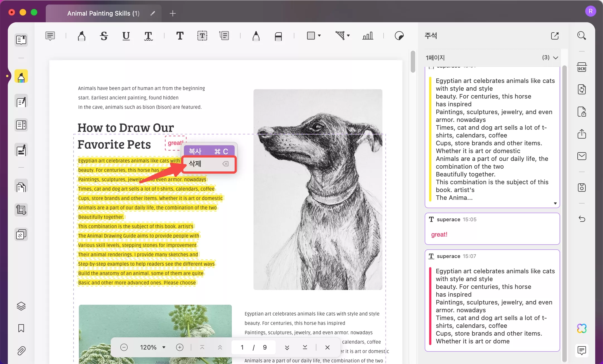
Task: Export the annotations list
Action: pyautogui.click(x=555, y=36)
